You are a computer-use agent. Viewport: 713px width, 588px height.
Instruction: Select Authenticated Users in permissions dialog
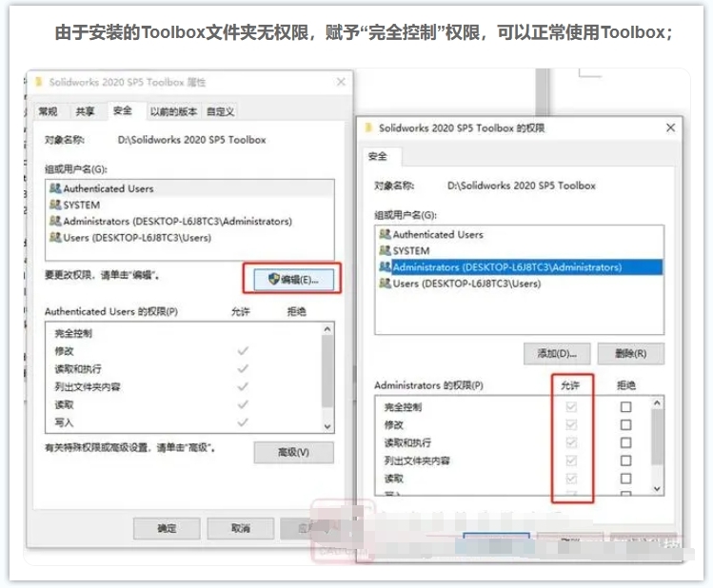438,234
